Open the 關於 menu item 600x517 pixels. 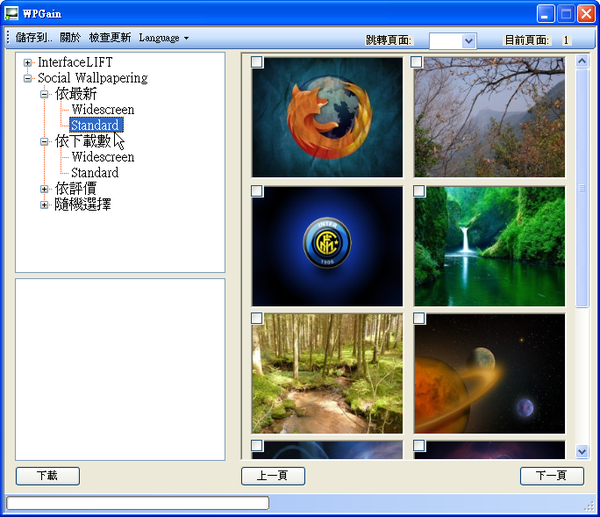[70, 38]
